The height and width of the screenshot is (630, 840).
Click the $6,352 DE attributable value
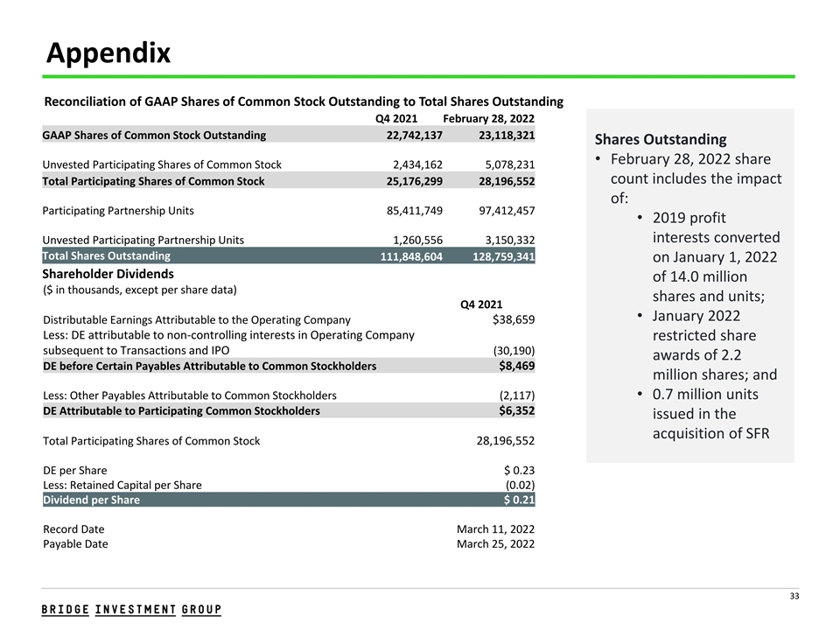(x=516, y=410)
